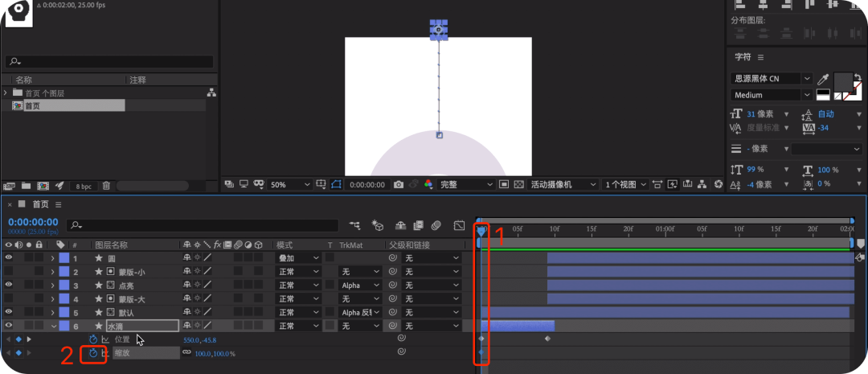868x374 pixels.
Task: Toggle Draft 3D icon in timeline header
Action: tap(378, 225)
